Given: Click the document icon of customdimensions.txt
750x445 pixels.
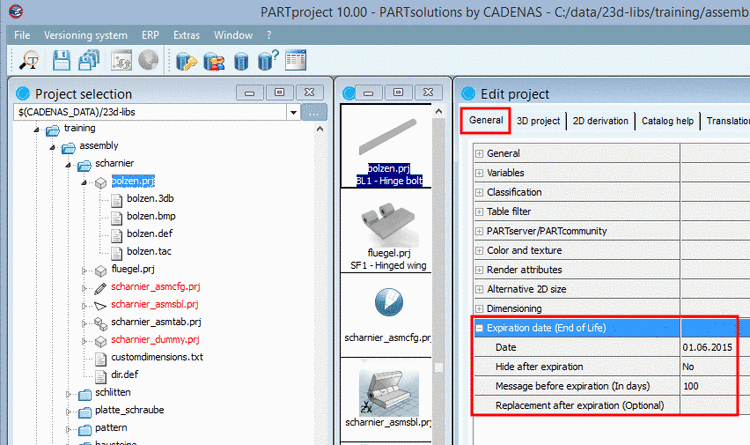Looking at the screenshot, I should click(100, 359).
